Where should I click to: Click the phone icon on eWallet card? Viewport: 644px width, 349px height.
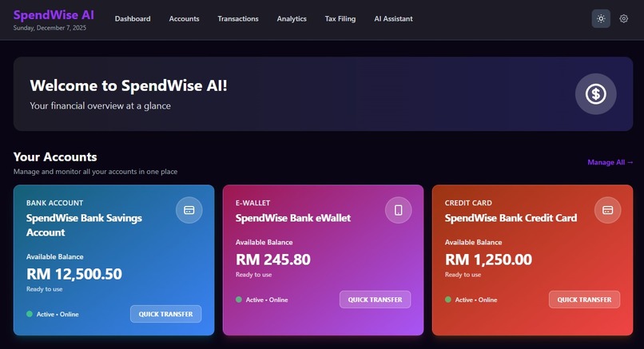(399, 210)
